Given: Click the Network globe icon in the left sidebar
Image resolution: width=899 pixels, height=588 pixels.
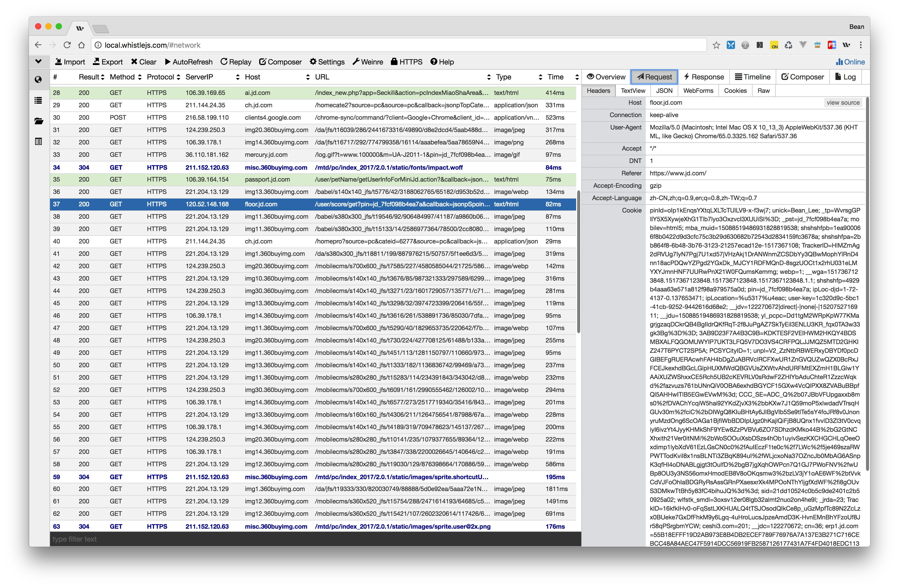Looking at the screenshot, I should point(38,79).
